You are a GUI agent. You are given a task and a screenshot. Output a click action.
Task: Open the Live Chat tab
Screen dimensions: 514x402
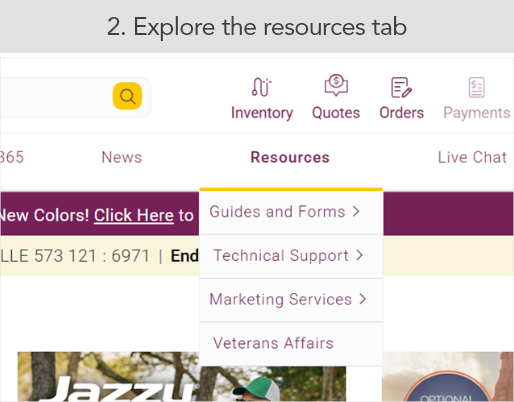pos(472,157)
